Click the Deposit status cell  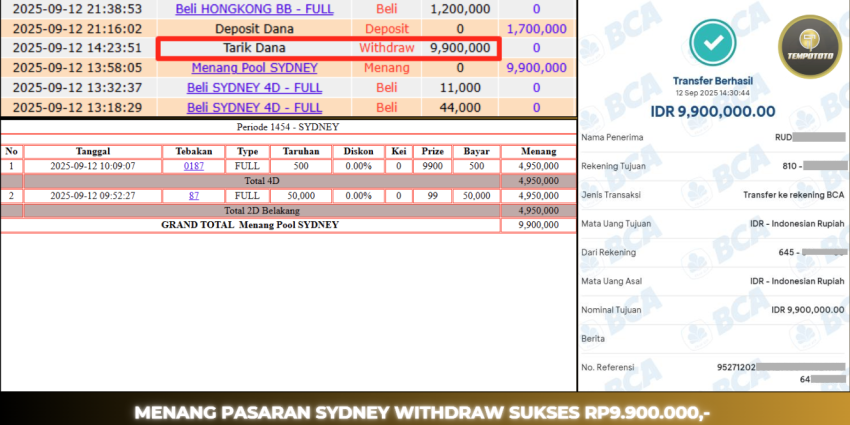(x=387, y=29)
